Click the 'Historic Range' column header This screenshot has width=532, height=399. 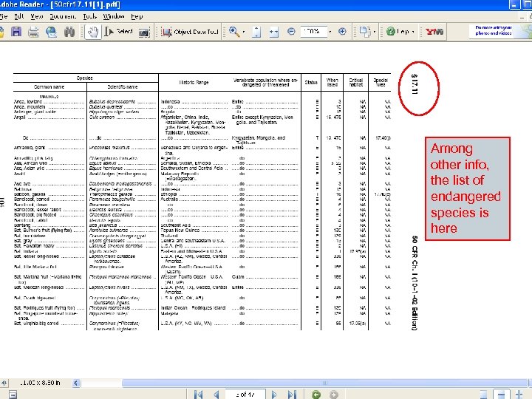[194, 83]
